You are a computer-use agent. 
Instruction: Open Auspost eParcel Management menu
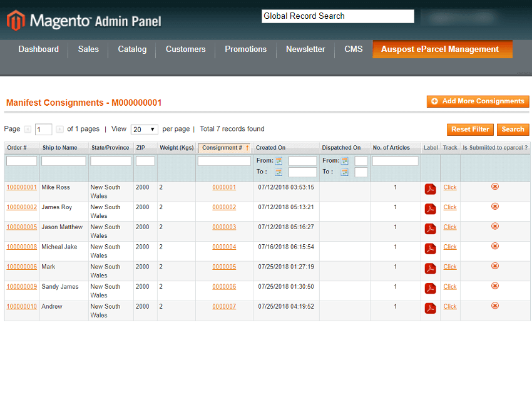point(442,49)
